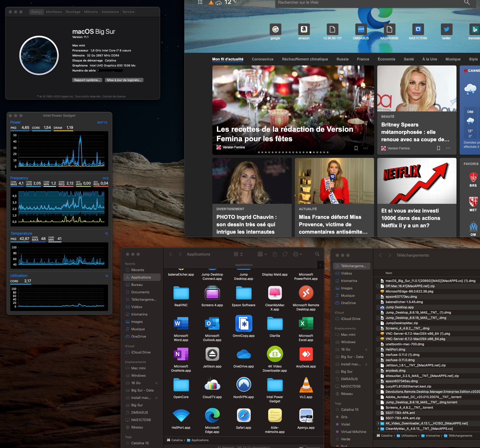Open the Mémoire tab in About This Mac

(x=91, y=12)
